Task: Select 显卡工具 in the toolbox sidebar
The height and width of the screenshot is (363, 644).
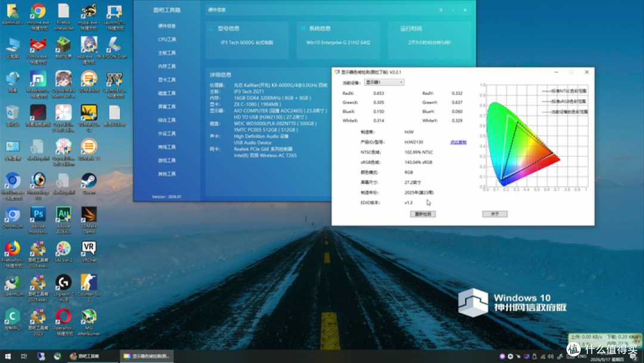Action: [x=167, y=80]
